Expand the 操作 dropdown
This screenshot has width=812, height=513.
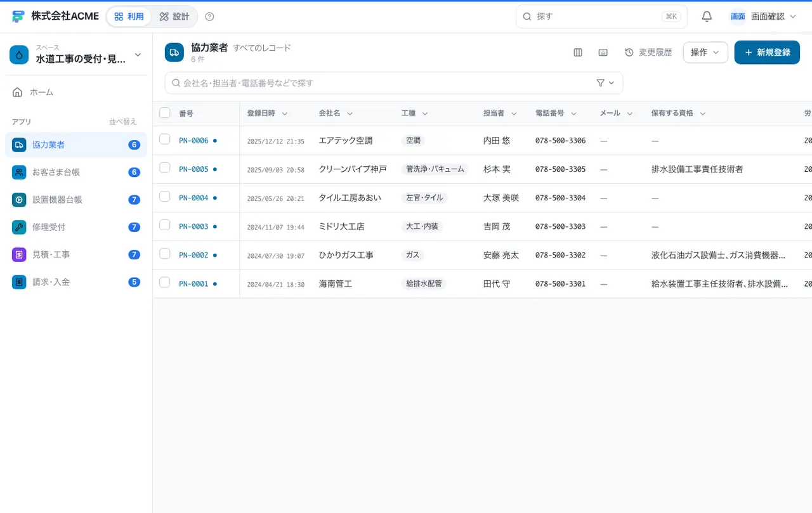coord(705,53)
